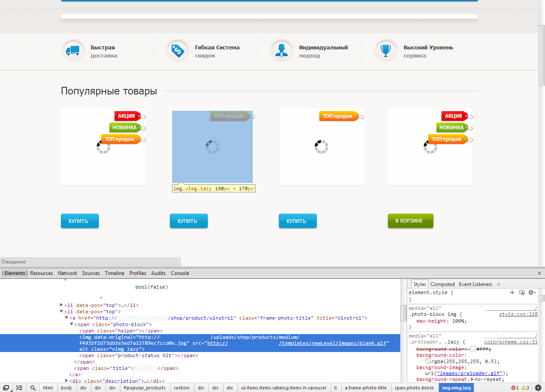Expand background-repeat shorthand triangle
This screenshot has height=392, width=545.
[x=472, y=379]
